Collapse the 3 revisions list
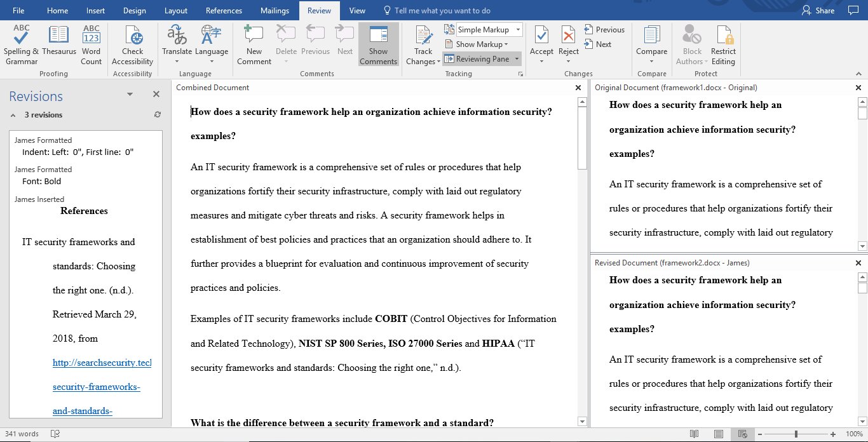 tap(13, 115)
